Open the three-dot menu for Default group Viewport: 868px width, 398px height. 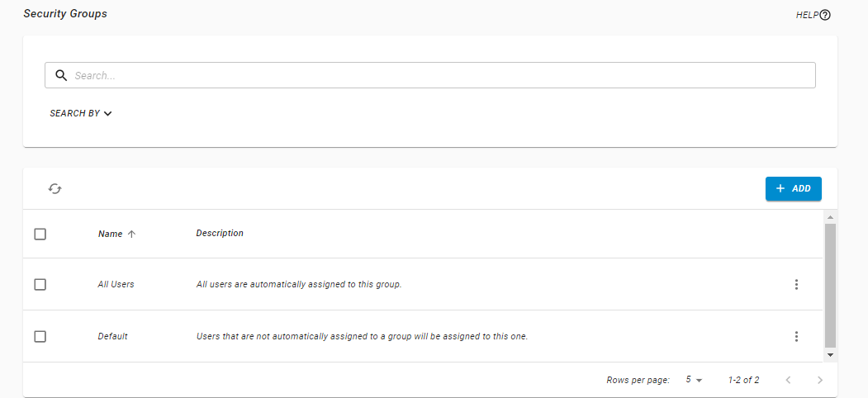pyautogui.click(x=796, y=337)
